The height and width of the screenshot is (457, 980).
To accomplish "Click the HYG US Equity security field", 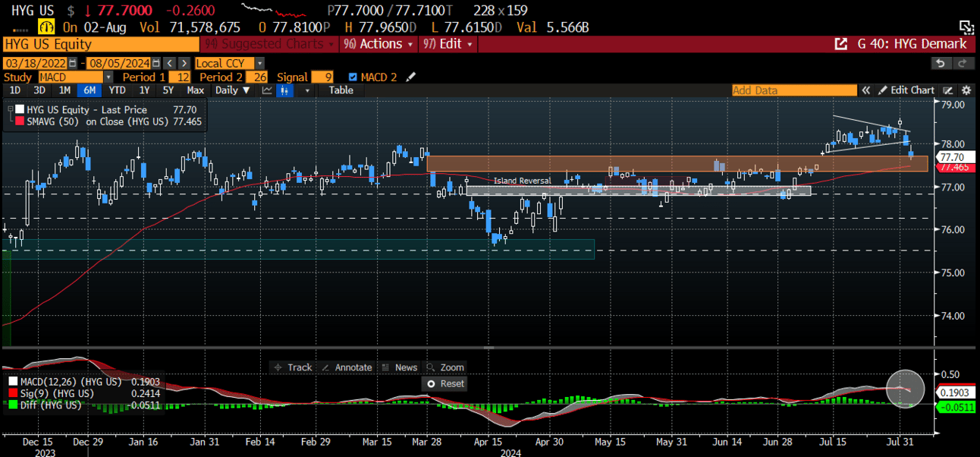I will [101, 44].
